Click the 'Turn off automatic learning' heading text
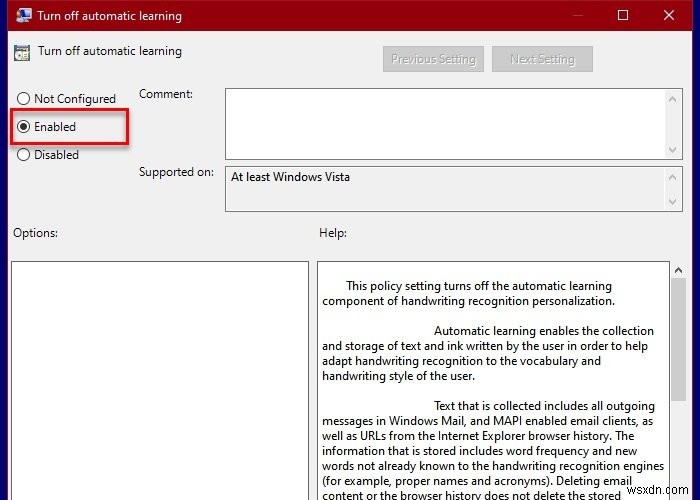The width and height of the screenshot is (700, 500). (110, 51)
